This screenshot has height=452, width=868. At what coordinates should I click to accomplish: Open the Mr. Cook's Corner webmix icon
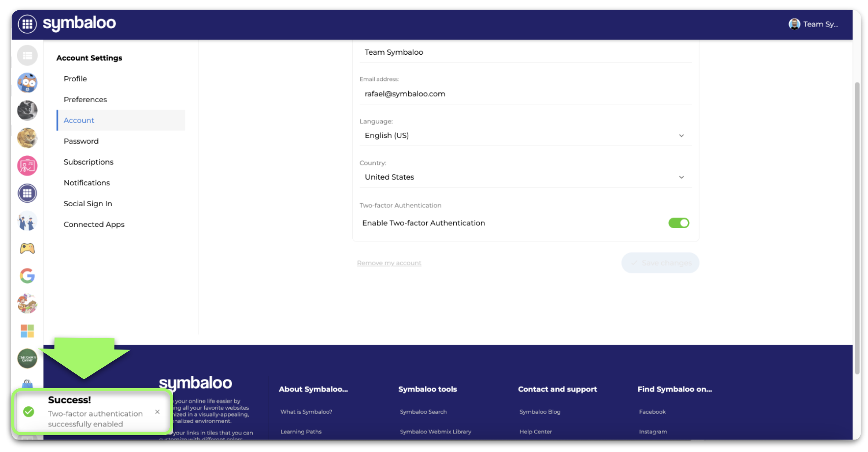(27, 358)
